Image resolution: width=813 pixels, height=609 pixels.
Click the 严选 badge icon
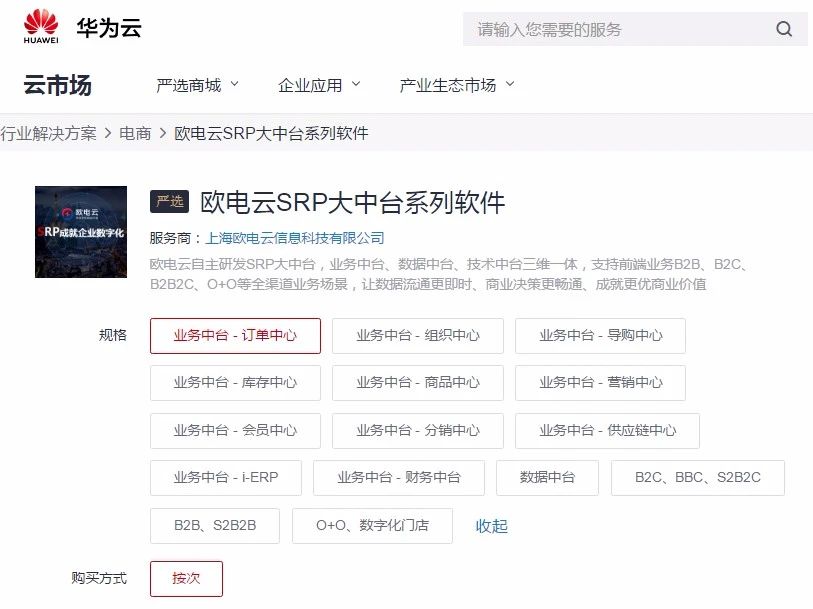coord(170,202)
